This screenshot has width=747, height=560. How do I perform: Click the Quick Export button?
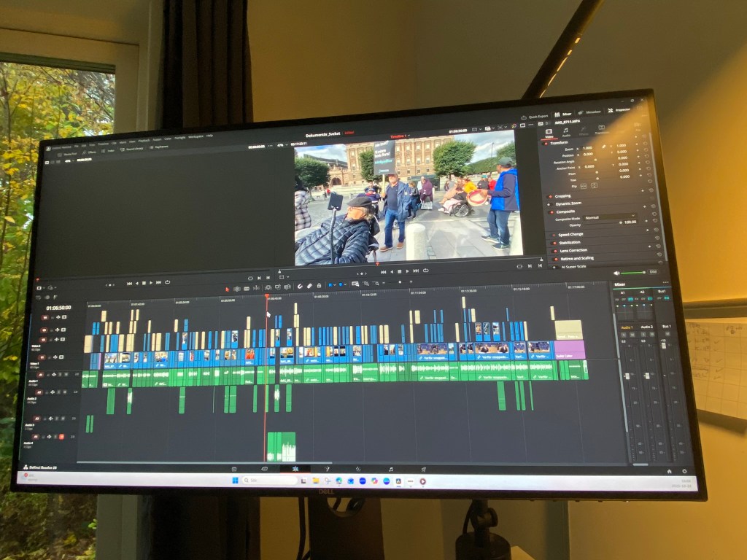[535, 117]
